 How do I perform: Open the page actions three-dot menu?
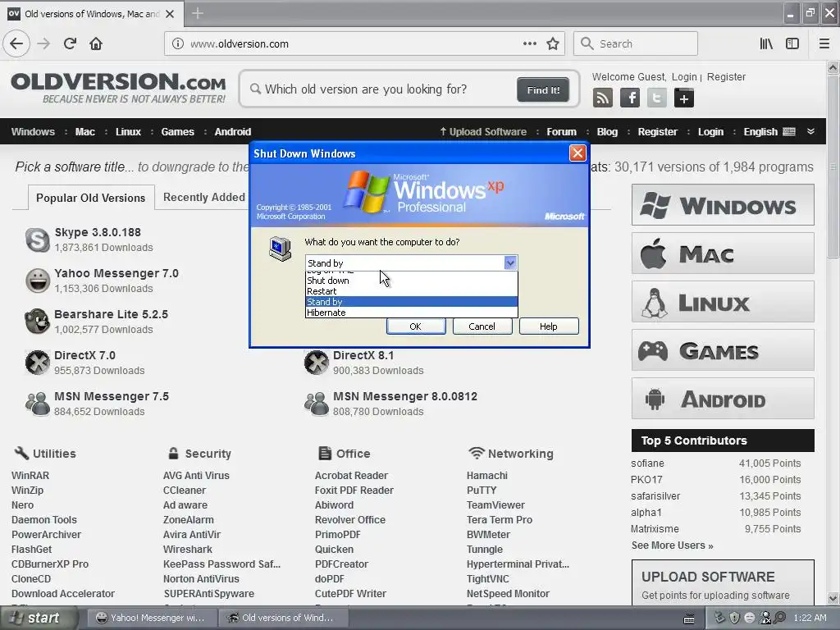[x=530, y=43]
